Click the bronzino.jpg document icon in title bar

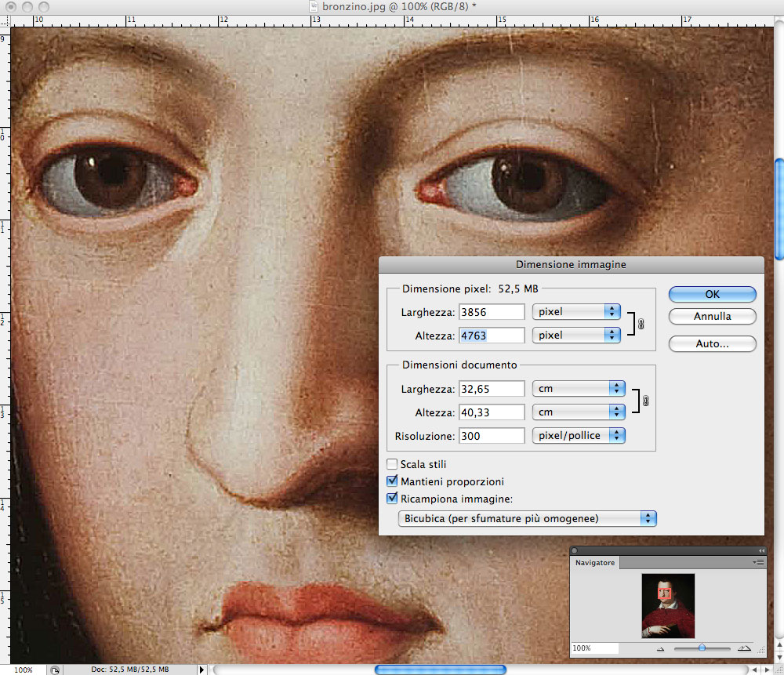click(x=314, y=6)
